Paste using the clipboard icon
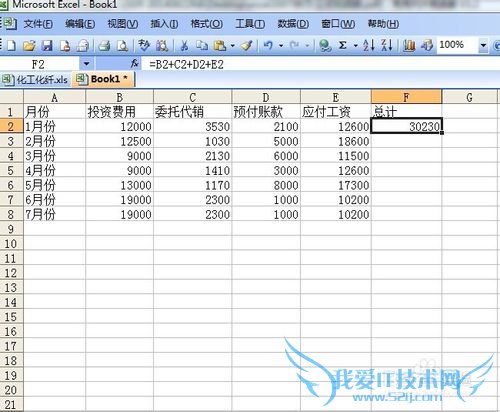The image size is (500, 412). [220, 45]
